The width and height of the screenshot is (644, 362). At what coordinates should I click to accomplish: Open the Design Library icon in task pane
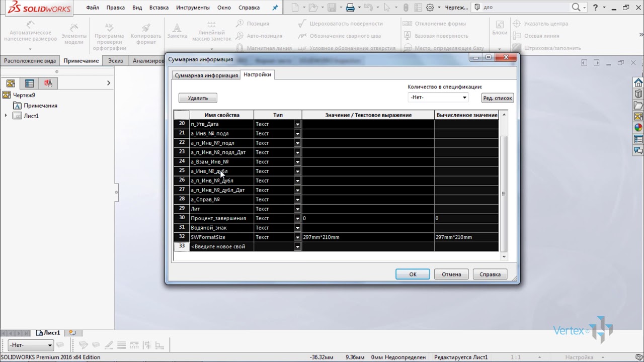tap(638, 94)
